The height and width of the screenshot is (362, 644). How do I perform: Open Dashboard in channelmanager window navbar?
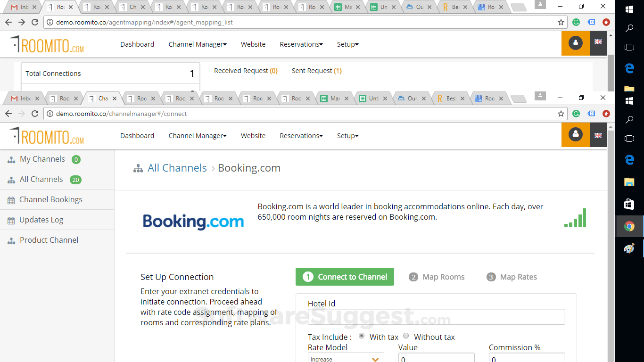pyautogui.click(x=137, y=136)
